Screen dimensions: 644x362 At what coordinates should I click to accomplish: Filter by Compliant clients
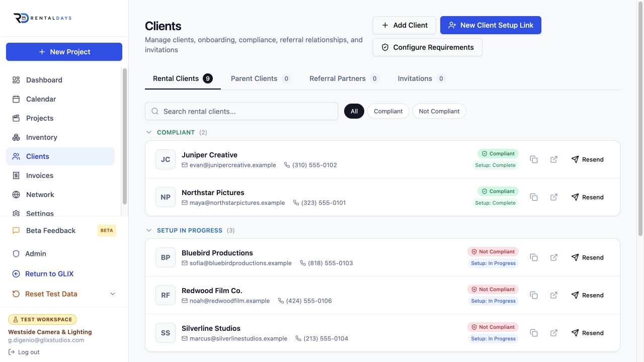pos(388,111)
